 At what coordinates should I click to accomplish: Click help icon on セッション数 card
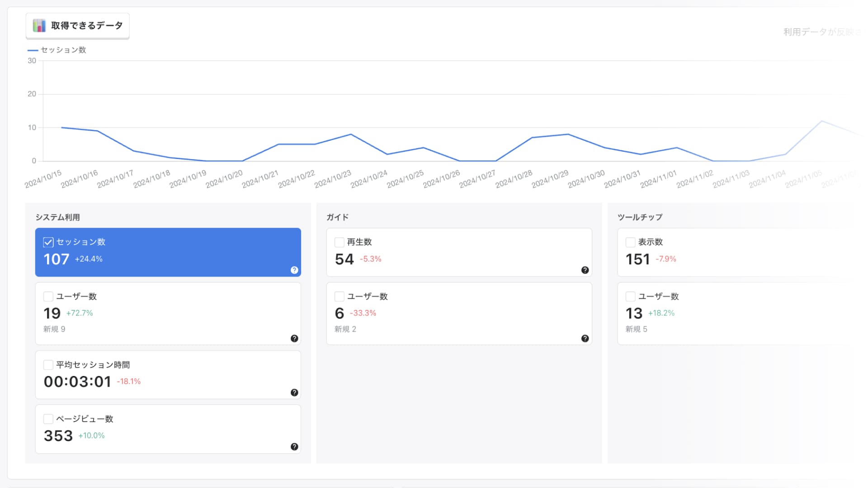(x=294, y=270)
